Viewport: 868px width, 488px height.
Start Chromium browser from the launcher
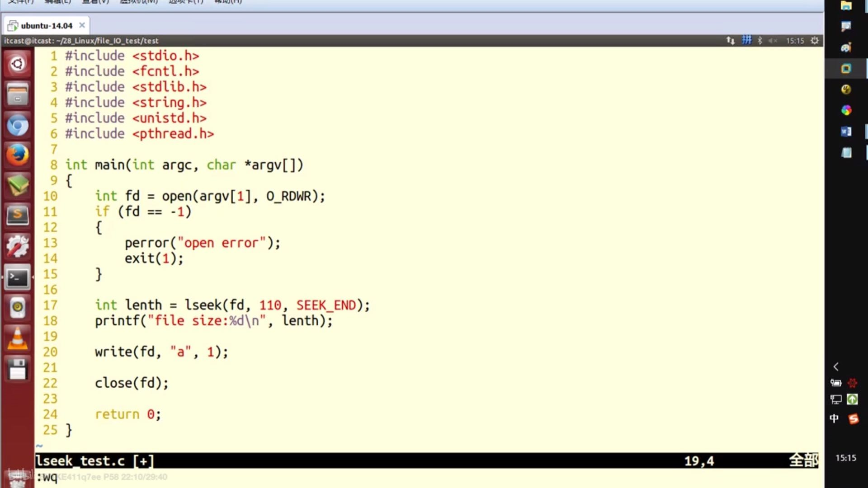click(x=17, y=125)
